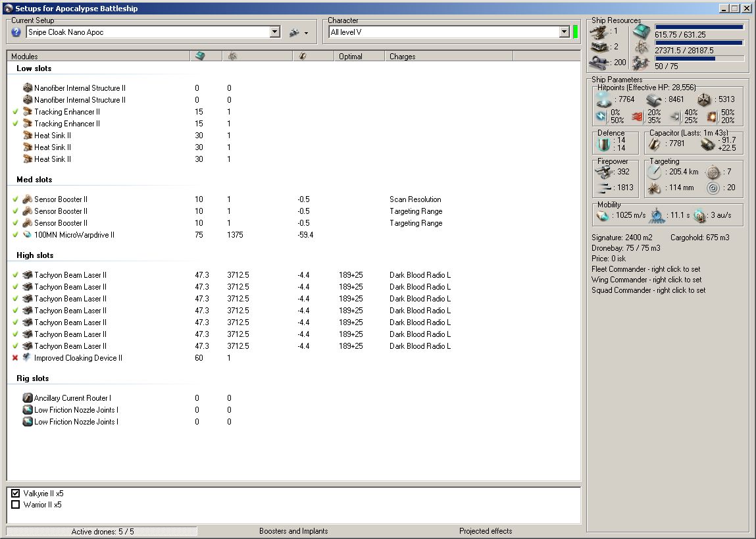The width and height of the screenshot is (756, 539).
Task: Click the capacitor capacity icon
Action: pos(654,143)
